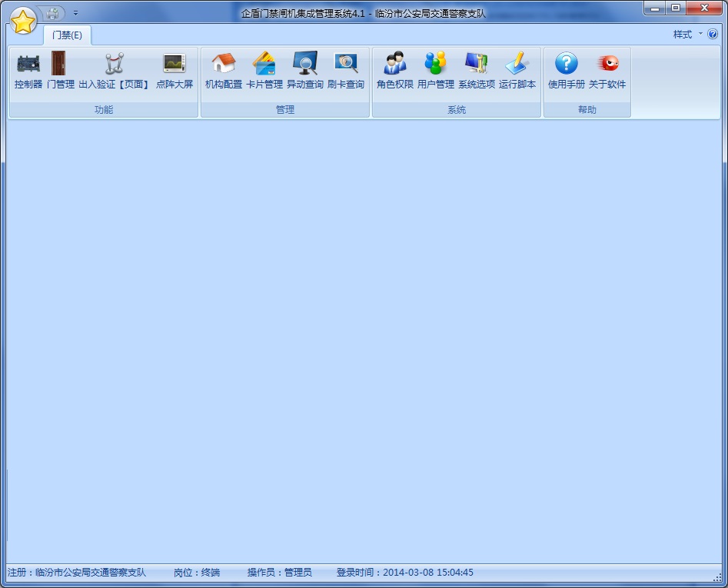
Task: Click the 操作员：管理员 status entry
Action: pyautogui.click(x=280, y=572)
